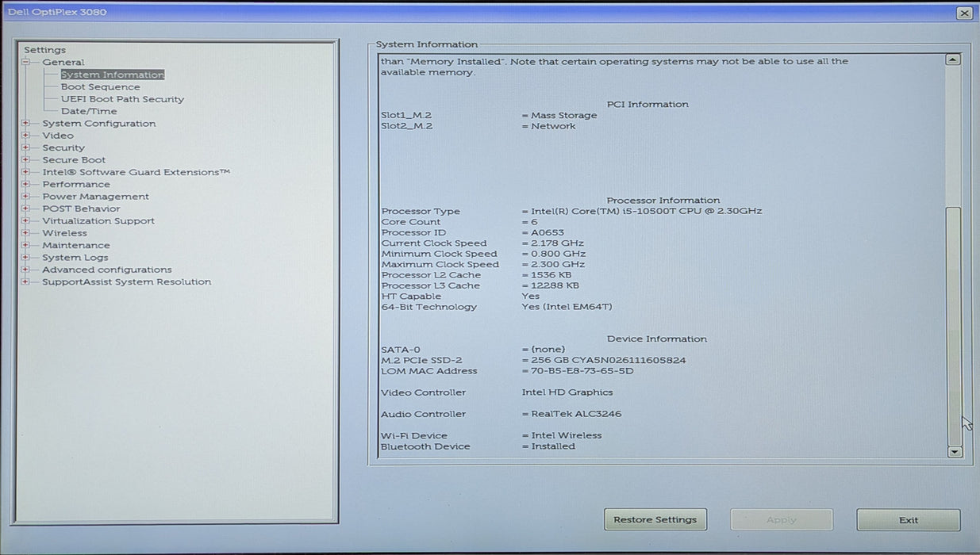Viewport: 980px width, 555px height.
Task: Select the General category label
Action: 63,62
